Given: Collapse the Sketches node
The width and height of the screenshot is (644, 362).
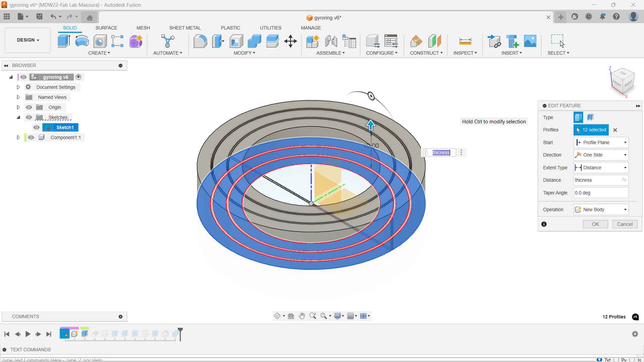Looking at the screenshot, I should click(18, 117).
